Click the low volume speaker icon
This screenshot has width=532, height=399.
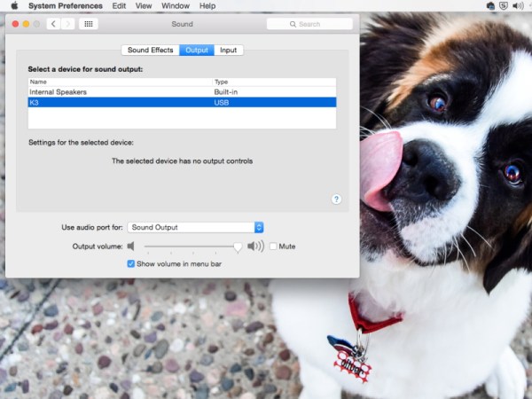coord(130,246)
